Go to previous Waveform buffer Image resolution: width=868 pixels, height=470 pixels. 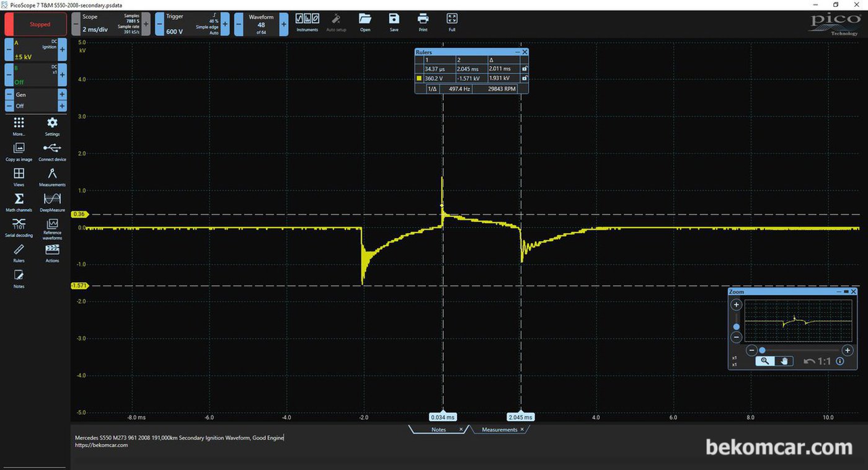[239, 24]
